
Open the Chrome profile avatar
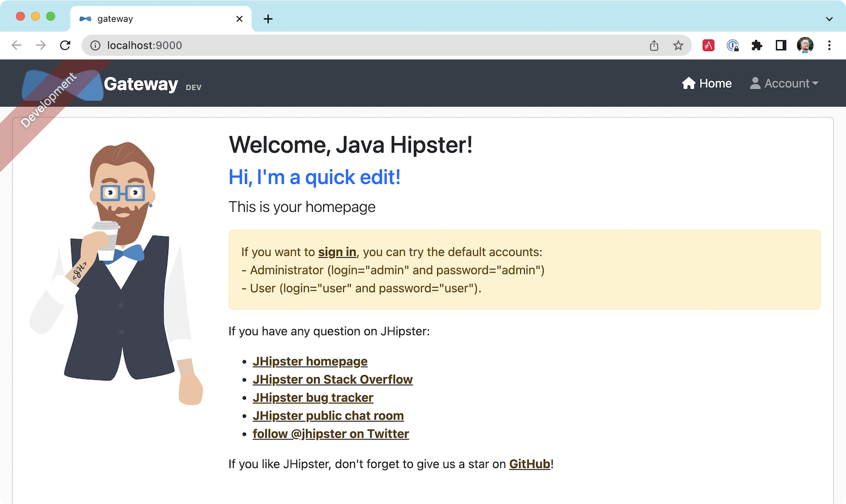coord(805,45)
